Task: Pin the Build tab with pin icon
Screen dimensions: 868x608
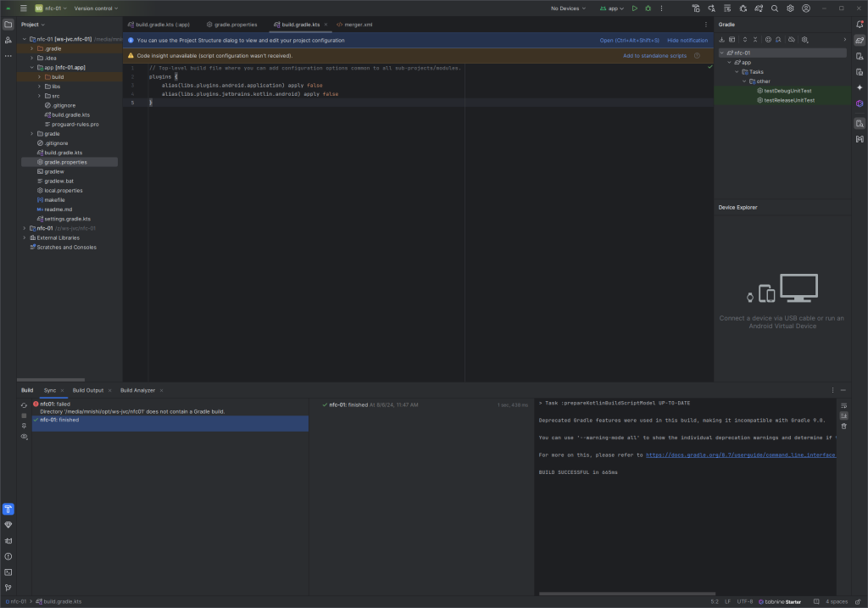Action: pyautogui.click(x=24, y=426)
